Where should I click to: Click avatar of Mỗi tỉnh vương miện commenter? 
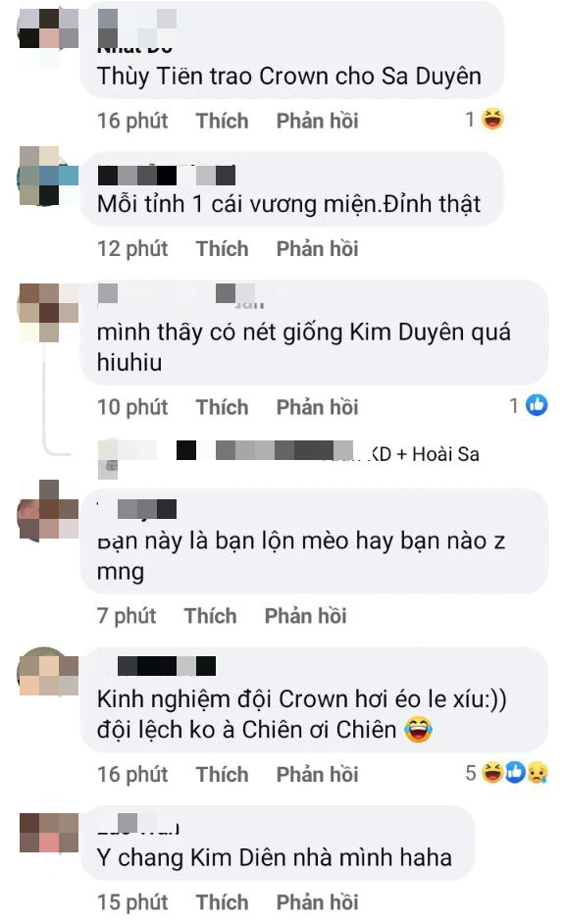coord(48,176)
